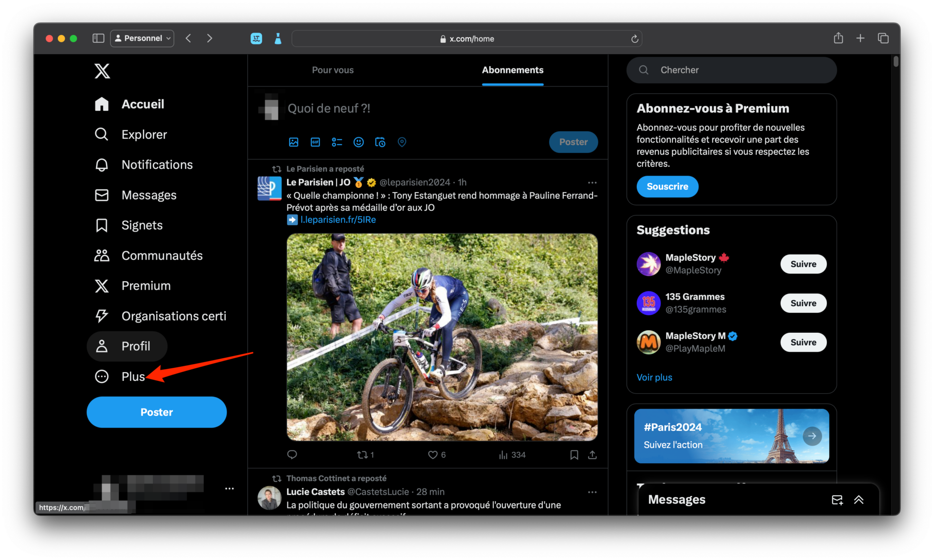Reload the page in the address bar
The image size is (934, 560).
[634, 39]
